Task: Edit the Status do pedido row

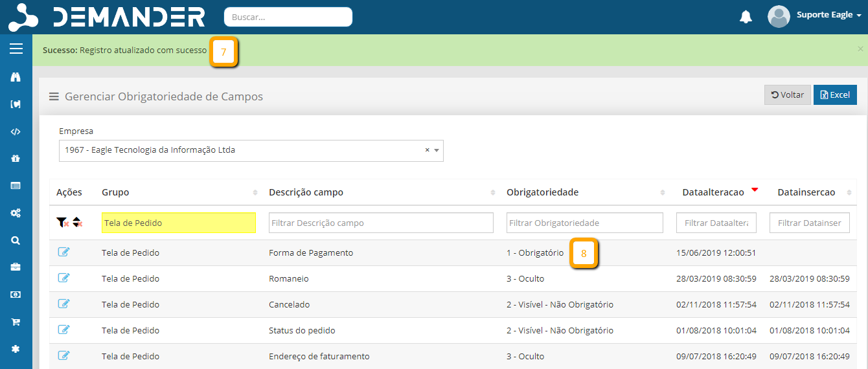Action: (63, 330)
